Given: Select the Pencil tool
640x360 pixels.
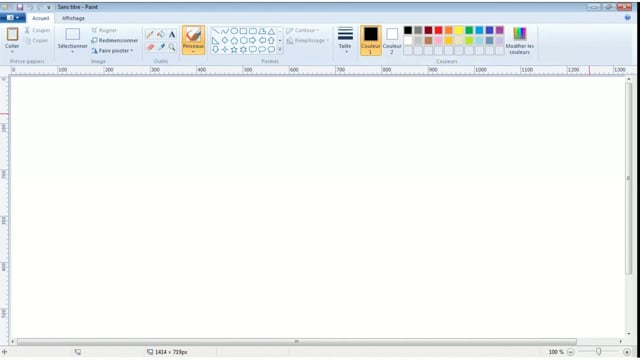Looking at the screenshot, I should coord(150,35).
